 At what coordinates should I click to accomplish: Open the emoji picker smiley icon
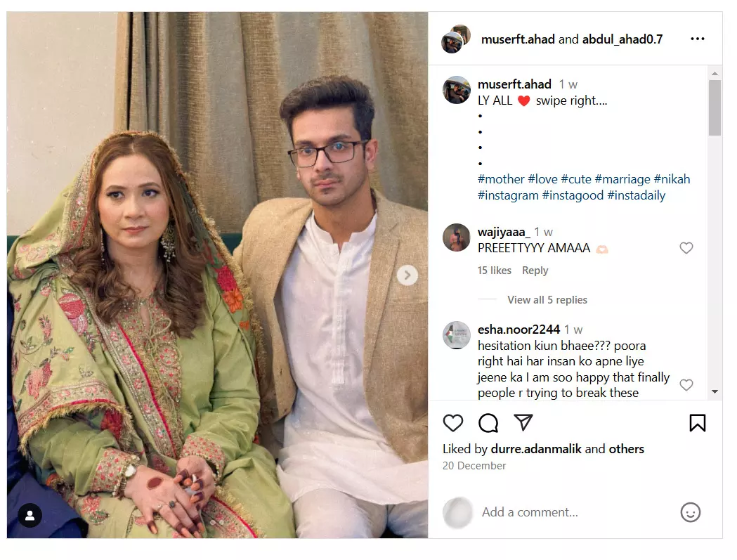[691, 512]
